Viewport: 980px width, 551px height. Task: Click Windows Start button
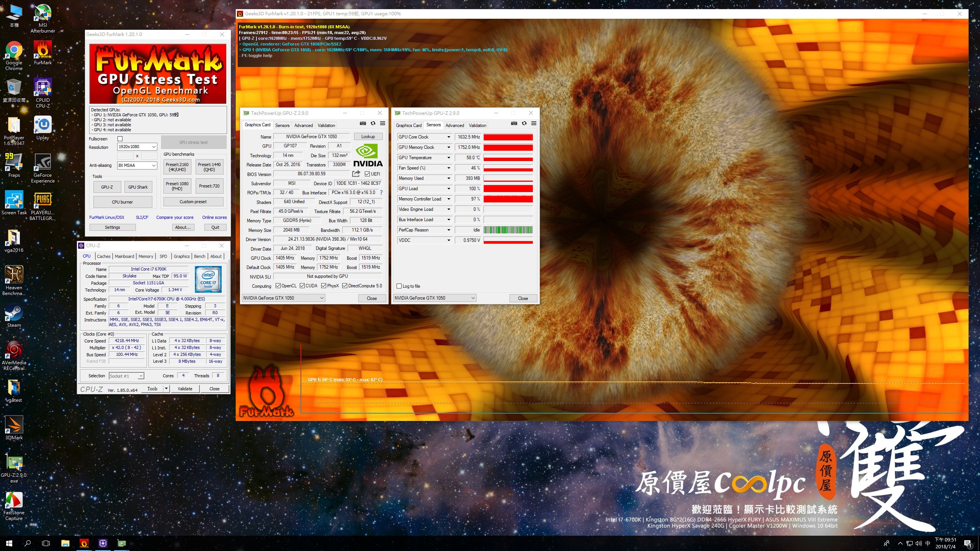9,543
